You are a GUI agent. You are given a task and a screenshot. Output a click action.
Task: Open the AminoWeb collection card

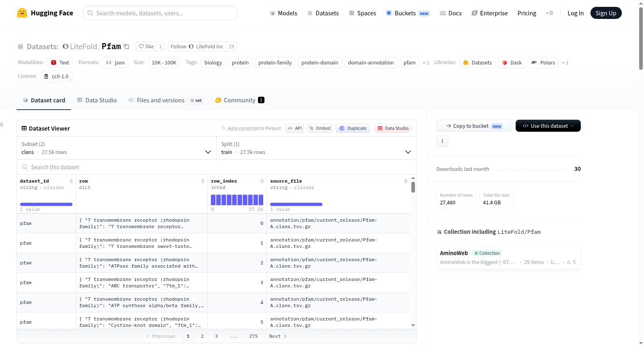pyautogui.click(x=508, y=258)
